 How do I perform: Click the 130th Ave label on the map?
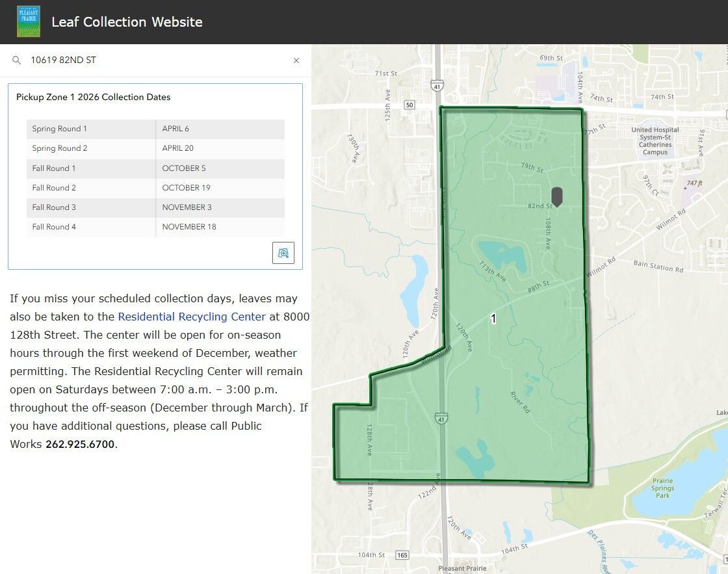click(354, 148)
